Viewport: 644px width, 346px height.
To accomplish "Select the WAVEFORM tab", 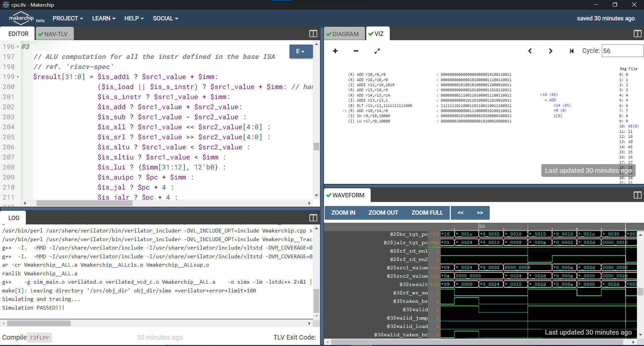I will tap(347, 195).
